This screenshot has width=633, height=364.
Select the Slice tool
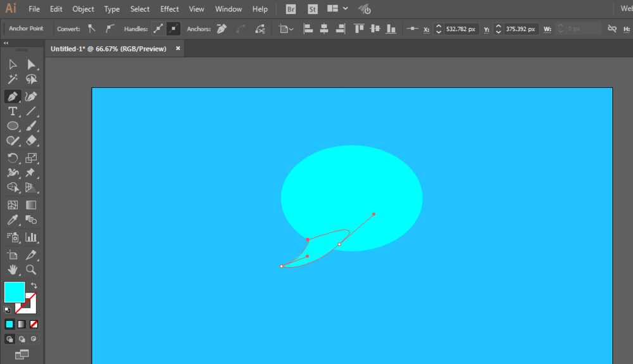31,254
